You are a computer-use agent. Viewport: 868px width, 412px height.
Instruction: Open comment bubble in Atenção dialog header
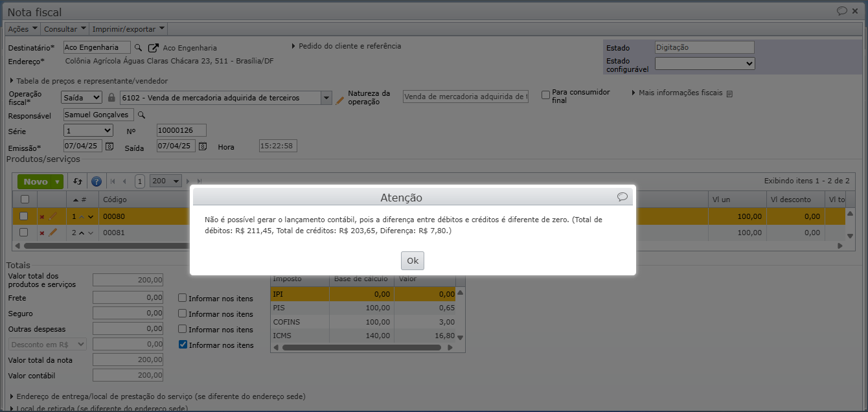click(622, 197)
